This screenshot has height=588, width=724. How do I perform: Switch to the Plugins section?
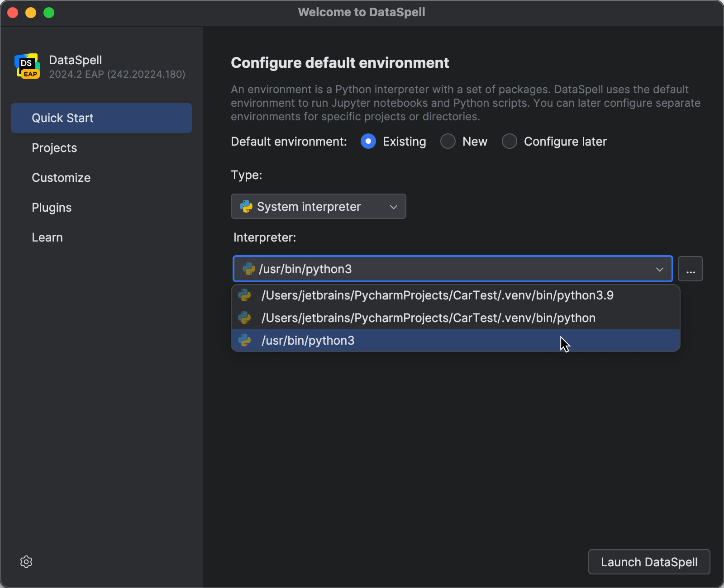click(52, 207)
